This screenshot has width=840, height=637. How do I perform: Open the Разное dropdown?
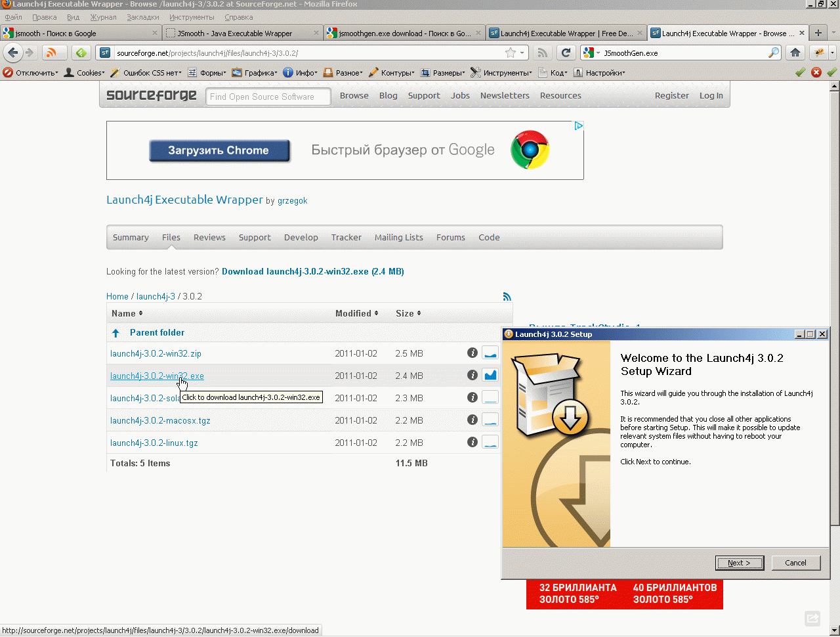[x=343, y=73]
